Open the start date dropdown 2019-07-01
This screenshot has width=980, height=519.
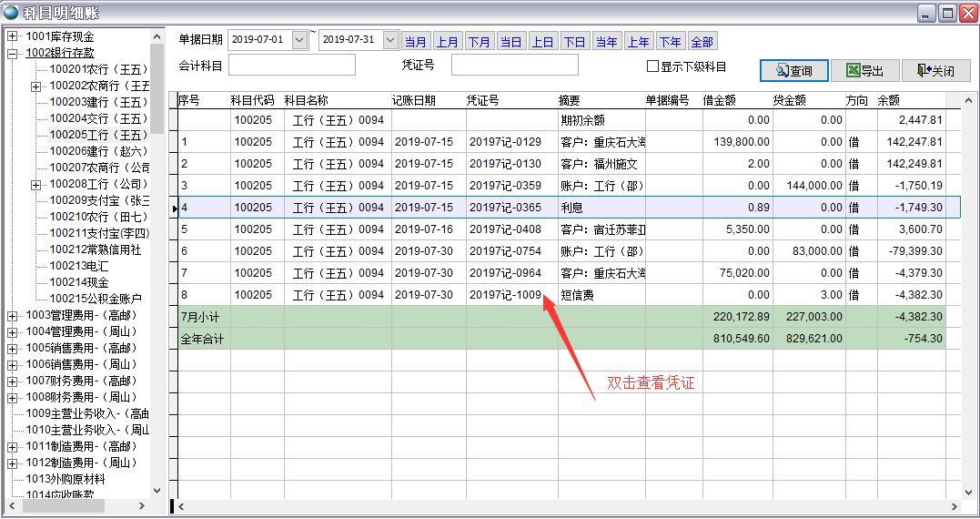tap(300, 41)
